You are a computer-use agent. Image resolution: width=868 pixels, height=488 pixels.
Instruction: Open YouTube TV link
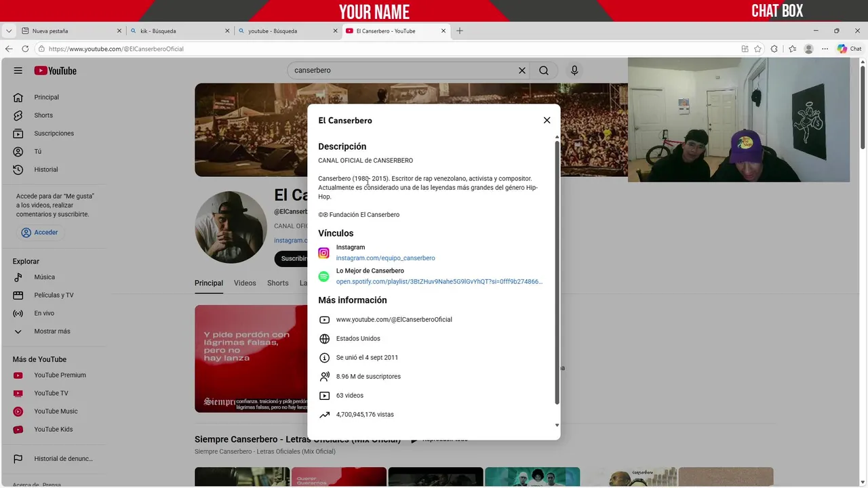(x=53, y=393)
